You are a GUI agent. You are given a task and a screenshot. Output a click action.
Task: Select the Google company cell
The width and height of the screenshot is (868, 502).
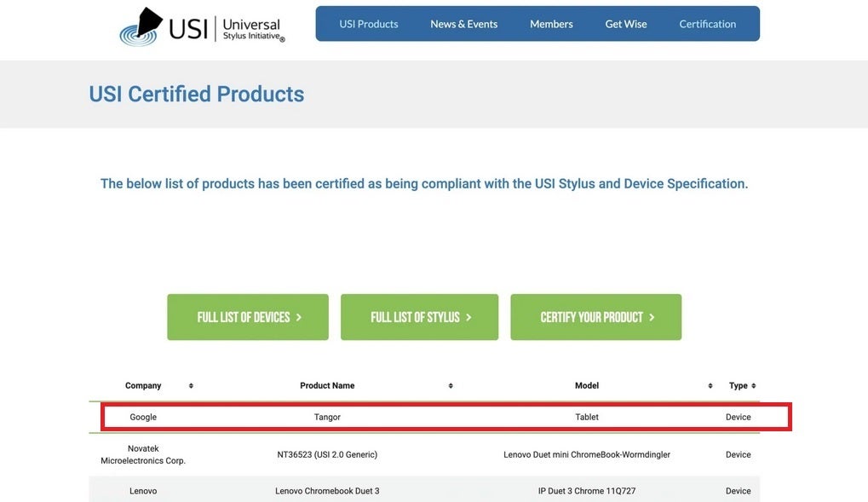pyautogui.click(x=143, y=418)
